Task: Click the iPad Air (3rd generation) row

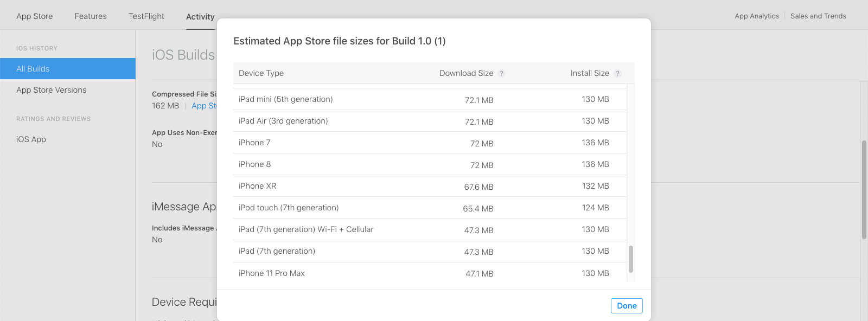Action: (430, 121)
